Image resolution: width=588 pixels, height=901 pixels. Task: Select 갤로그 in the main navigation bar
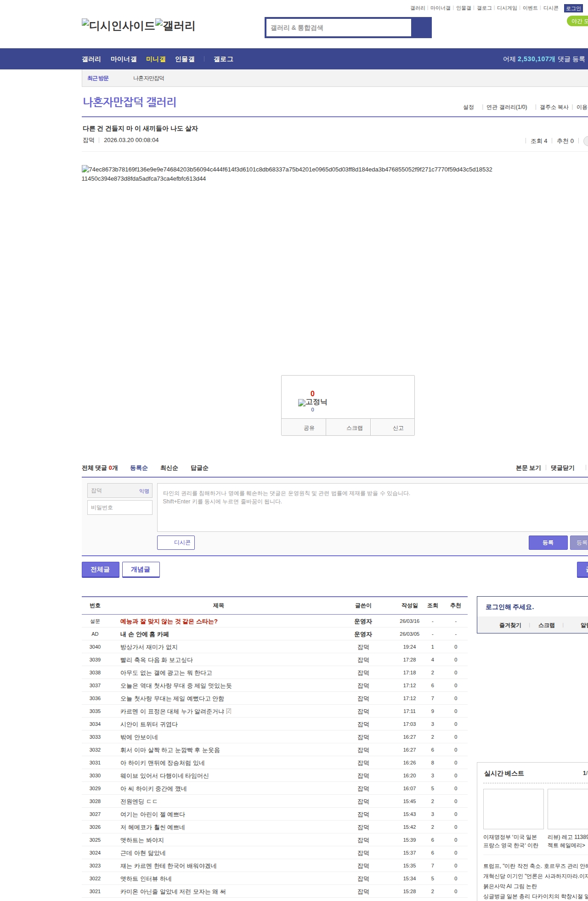pos(223,59)
